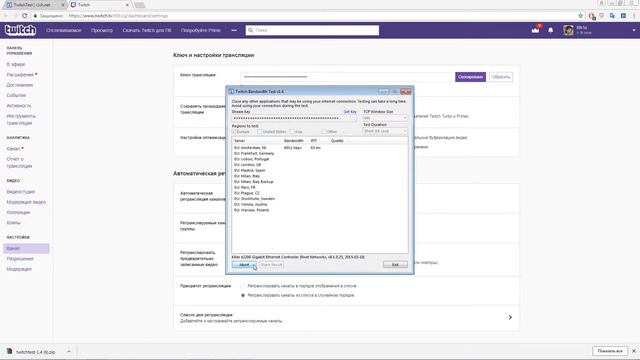Screen dimensions: 640x360
Task: Expand Список для ретрансляции chevron
Action: (510, 317)
